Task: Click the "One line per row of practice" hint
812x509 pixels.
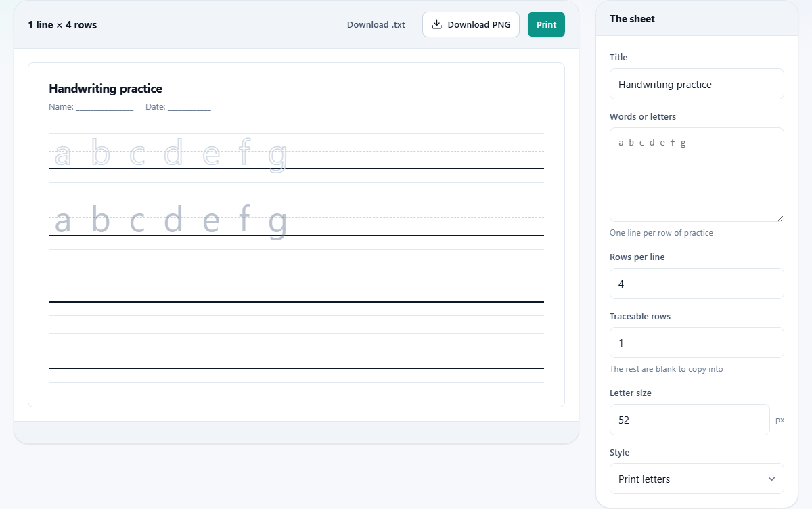Action: [x=661, y=233]
